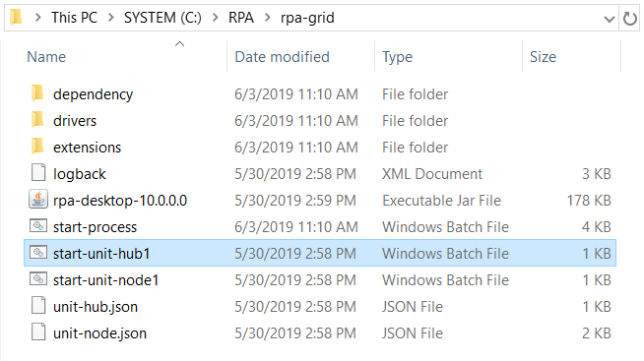The image size is (644, 361).
Task: Click the 2 KB size value
Action: [x=597, y=333]
